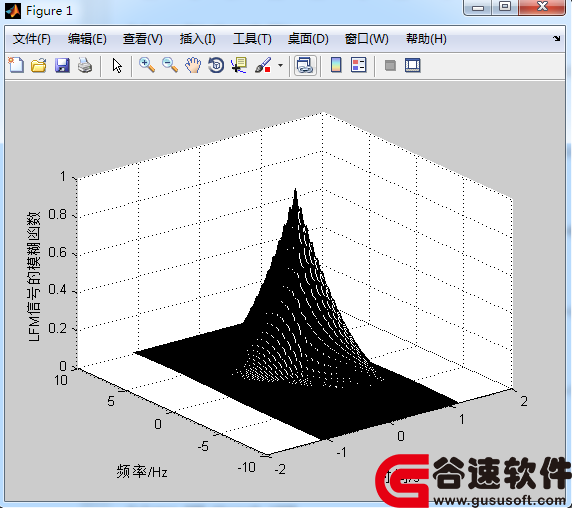Open the 查看(V) menu
Viewport: 572px width, 508px height.
143,39
